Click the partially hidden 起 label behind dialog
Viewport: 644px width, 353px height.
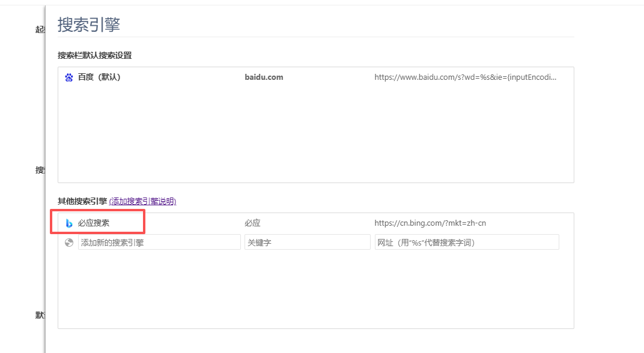[40, 29]
